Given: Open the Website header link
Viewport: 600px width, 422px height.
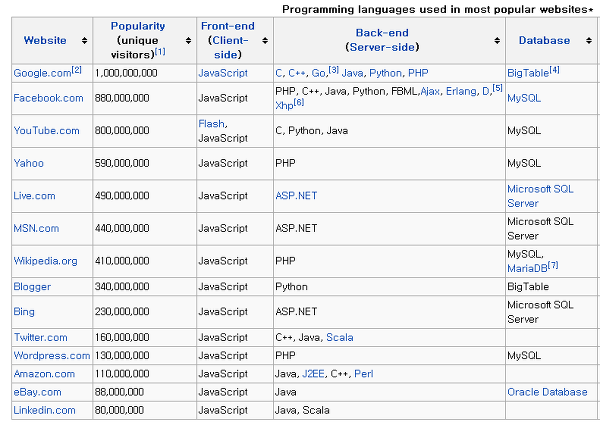Looking at the screenshot, I should 45,41.
